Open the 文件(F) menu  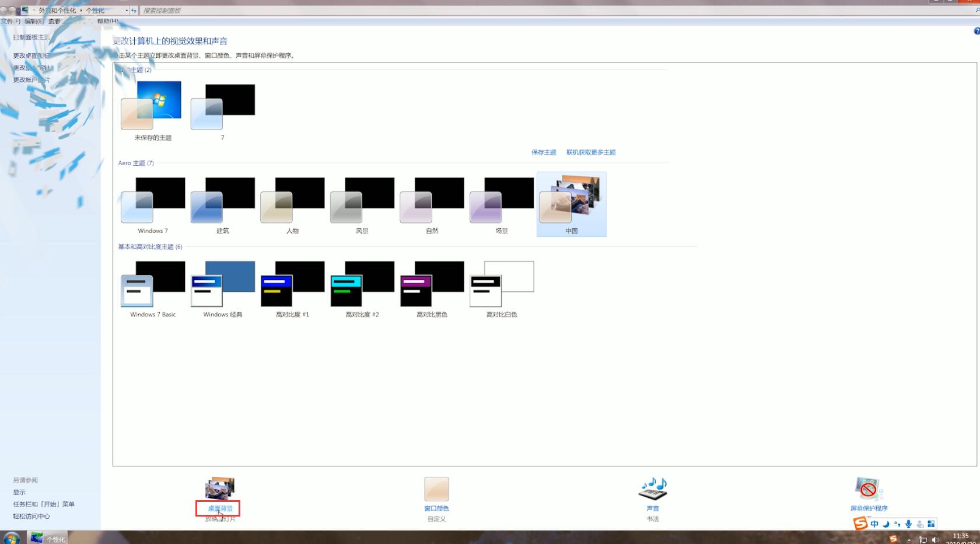[10, 21]
